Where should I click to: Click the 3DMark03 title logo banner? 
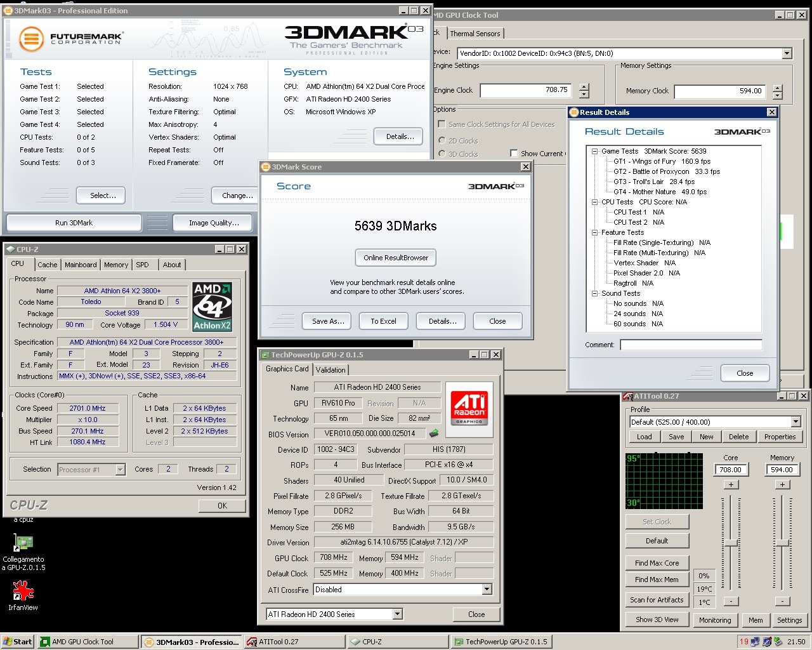click(353, 39)
